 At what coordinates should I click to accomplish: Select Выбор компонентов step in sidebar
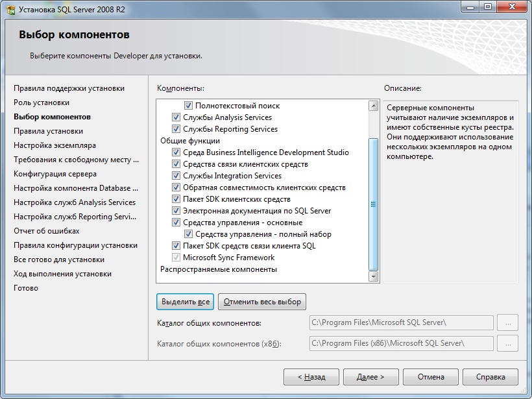[x=52, y=117]
